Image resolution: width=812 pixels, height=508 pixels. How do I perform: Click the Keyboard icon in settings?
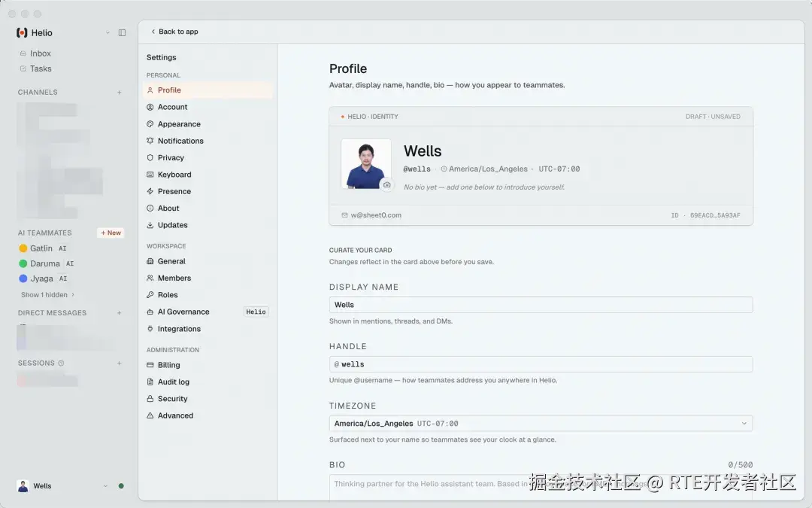150,175
